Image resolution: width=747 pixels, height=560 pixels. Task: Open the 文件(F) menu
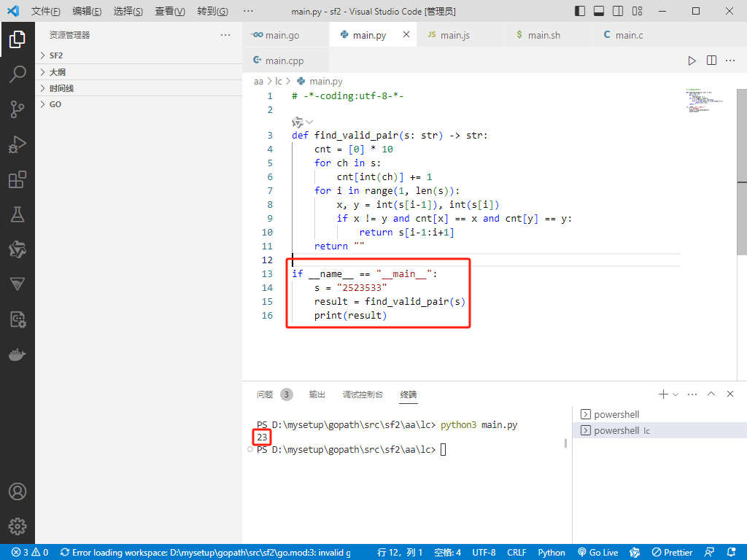point(46,12)
